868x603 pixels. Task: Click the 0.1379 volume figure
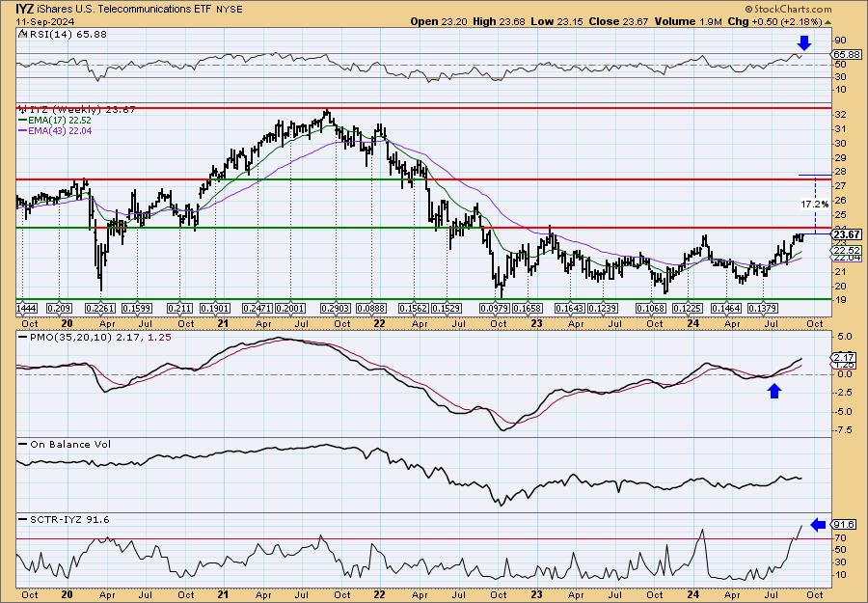763,308
